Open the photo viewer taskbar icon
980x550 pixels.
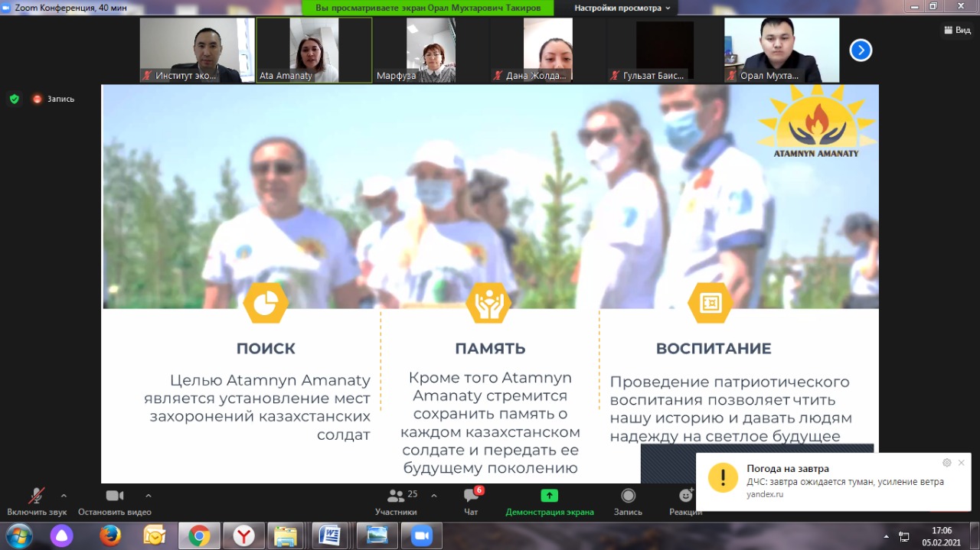pyautogui.click(x=377, y=535)
